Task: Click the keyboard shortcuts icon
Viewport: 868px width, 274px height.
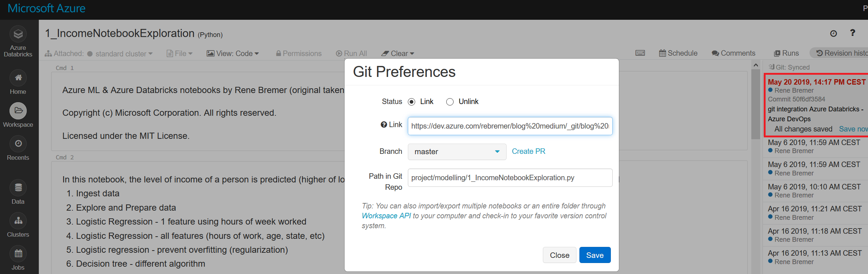Action: point(640,53)
